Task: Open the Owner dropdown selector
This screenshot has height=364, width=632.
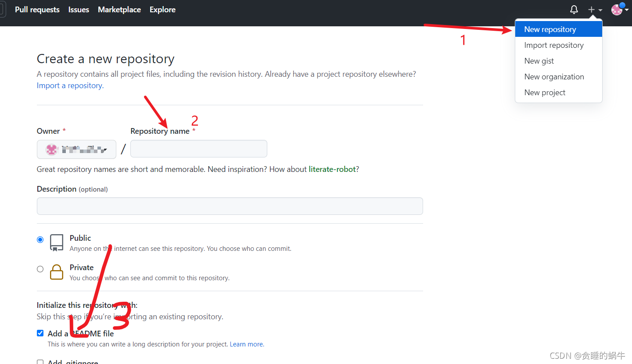Action: click(x=76, y=149)
